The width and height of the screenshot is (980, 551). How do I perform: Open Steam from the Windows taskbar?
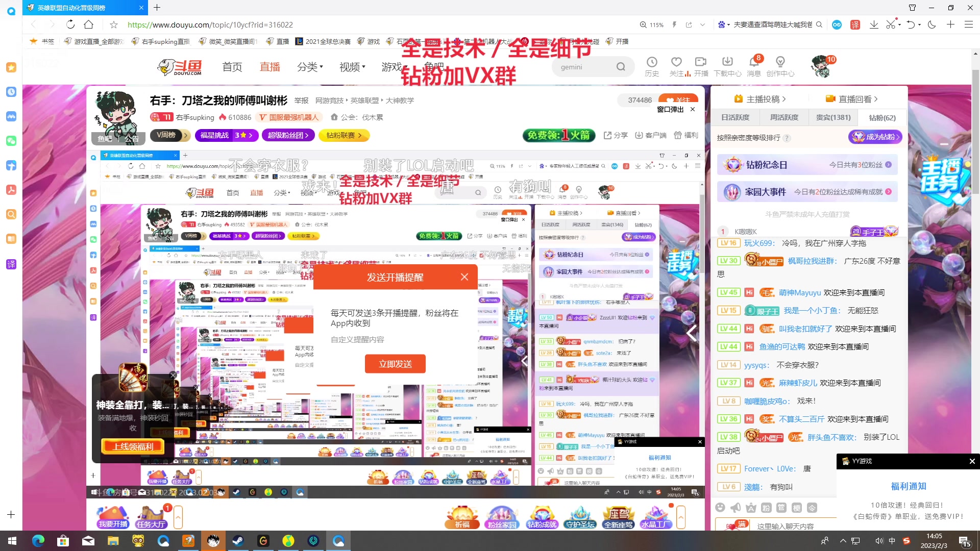238,541
